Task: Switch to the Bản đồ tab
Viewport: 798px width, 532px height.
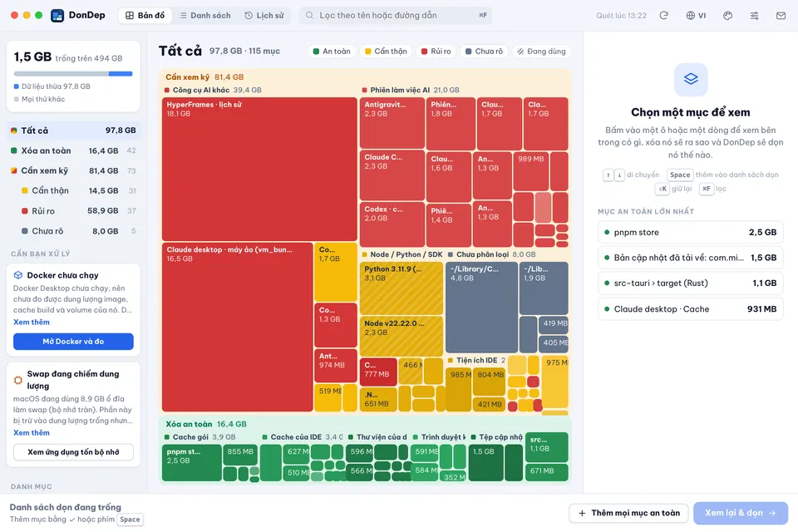Action: tap(145, 15)
